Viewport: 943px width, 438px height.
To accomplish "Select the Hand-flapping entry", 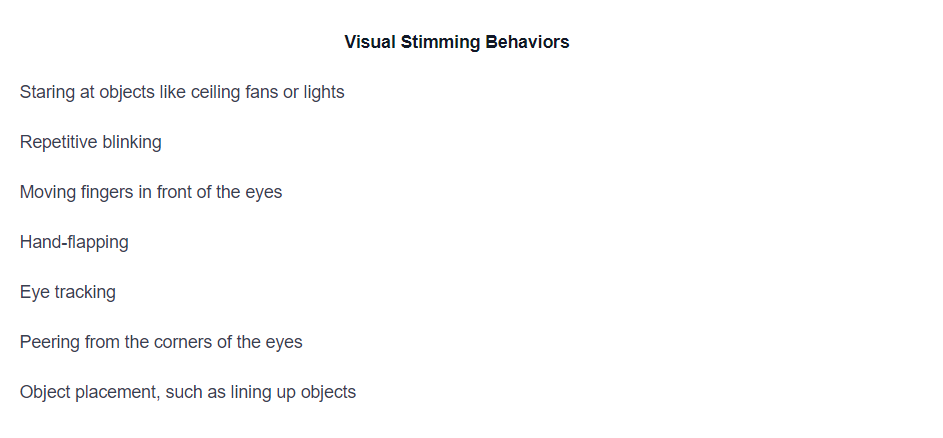I will (74, 242).
